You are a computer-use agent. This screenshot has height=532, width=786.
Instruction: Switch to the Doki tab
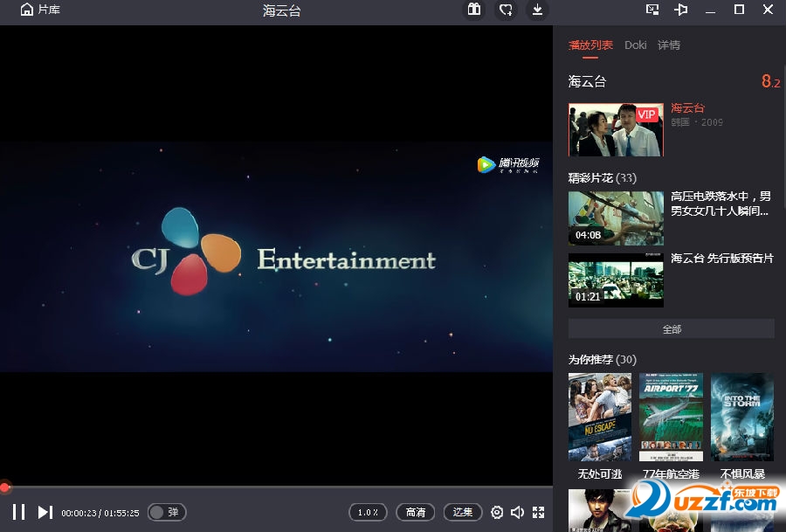635,45
